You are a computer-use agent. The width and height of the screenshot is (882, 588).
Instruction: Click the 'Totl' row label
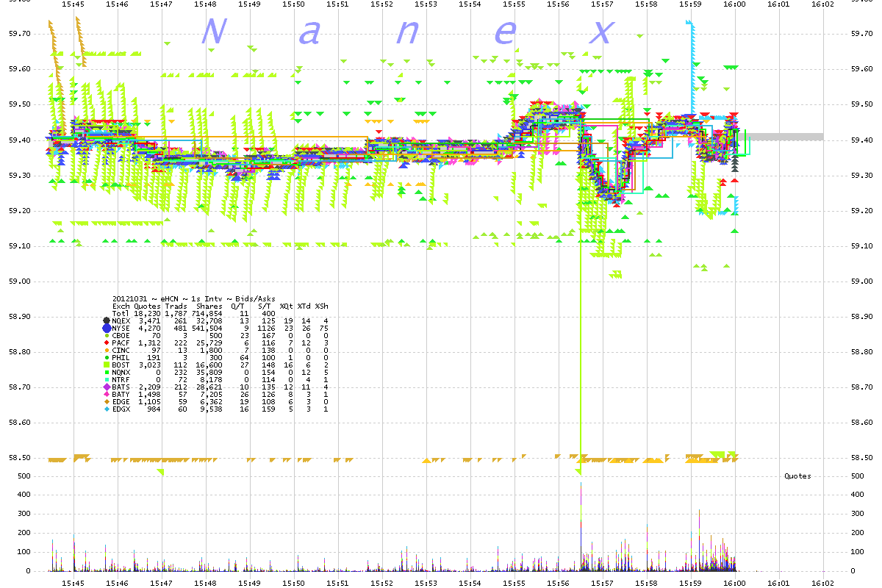pos(121,313)
